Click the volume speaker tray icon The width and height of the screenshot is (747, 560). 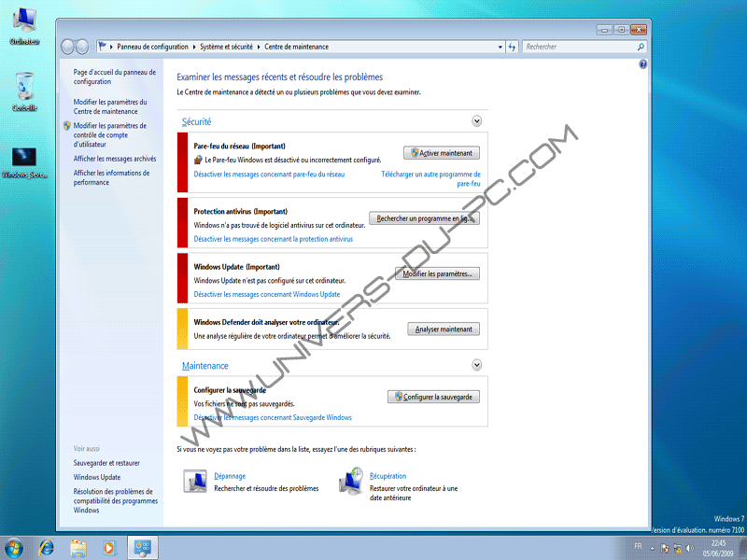(690, 548)
